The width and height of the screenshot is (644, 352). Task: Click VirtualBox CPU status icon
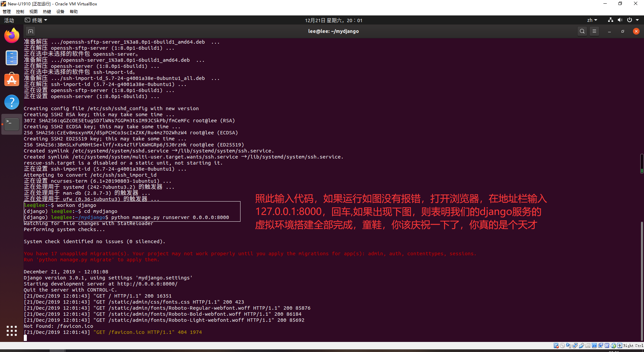607,346
